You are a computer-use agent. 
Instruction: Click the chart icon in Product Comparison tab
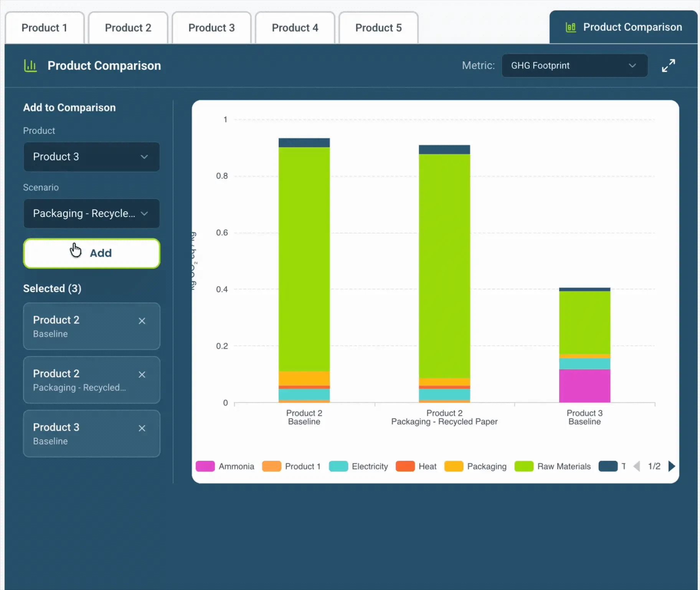[x=571, y=27]
